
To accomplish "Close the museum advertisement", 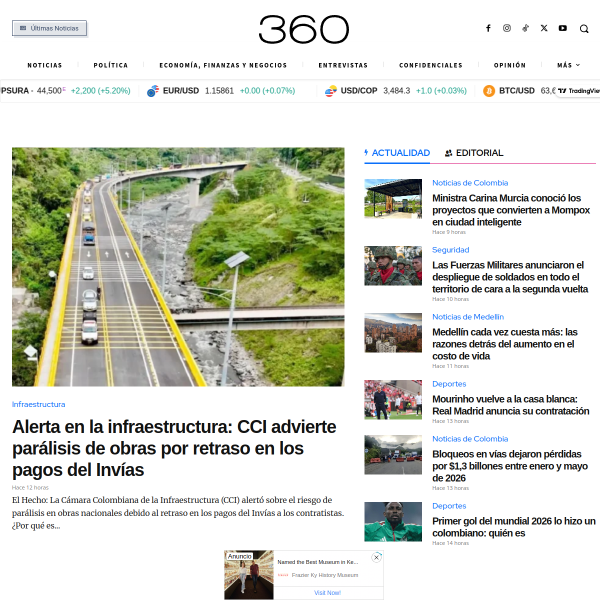I will (x=377, y=558).
